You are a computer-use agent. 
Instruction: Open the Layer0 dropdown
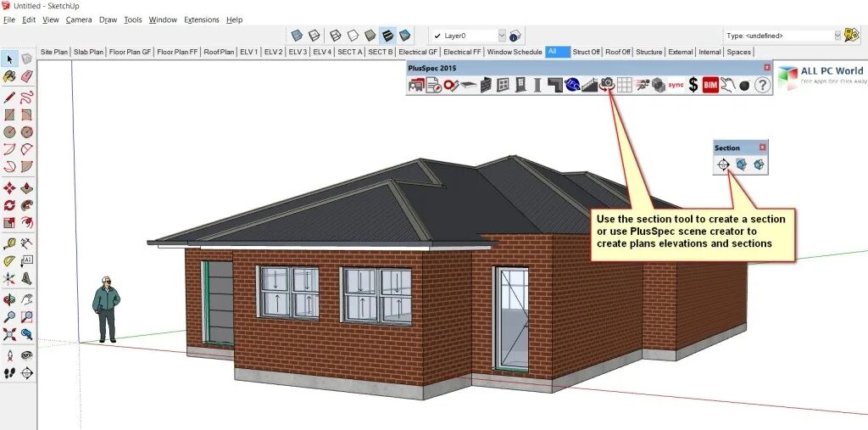click(x=502, y=36)
